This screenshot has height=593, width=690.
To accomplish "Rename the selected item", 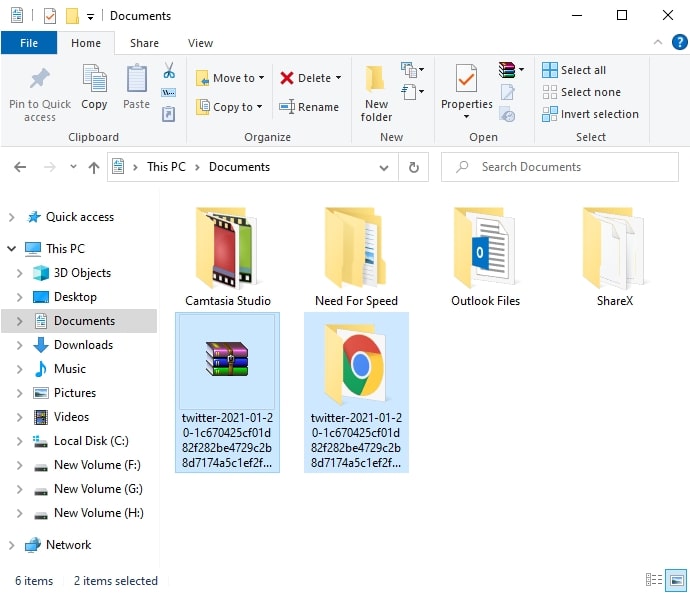I will (x=309, y=107).
